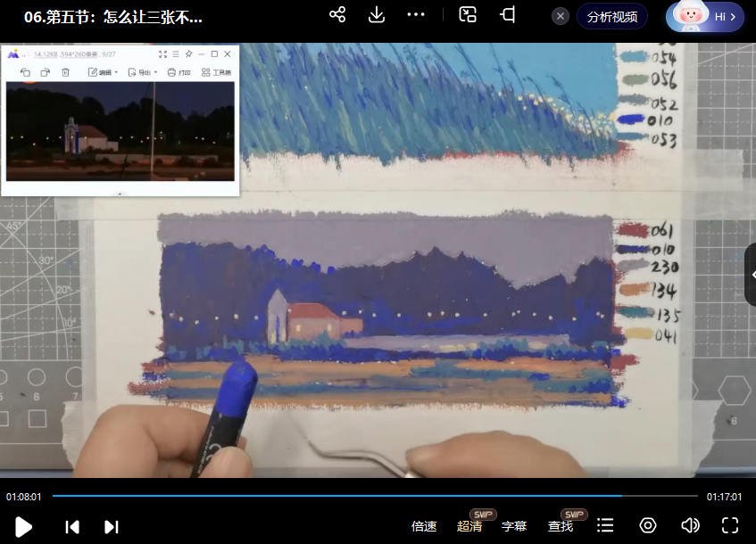
Task: Rotate the image in the viewer
Action: point(25,72)
